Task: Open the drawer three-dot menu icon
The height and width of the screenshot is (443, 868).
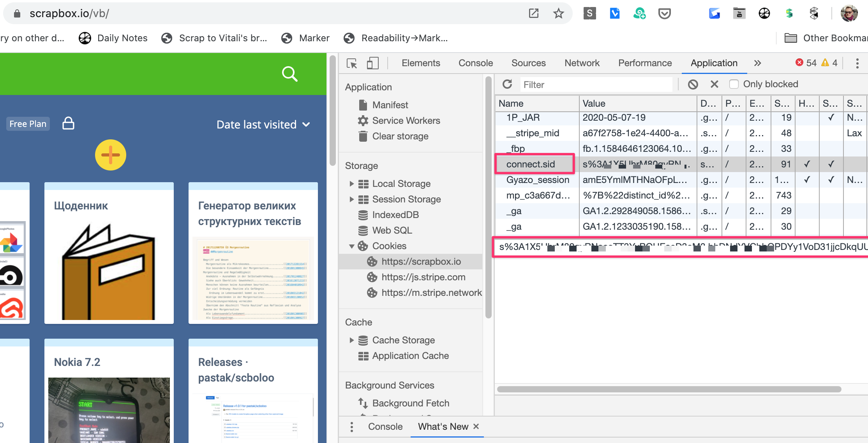Action: click(352, 427)
